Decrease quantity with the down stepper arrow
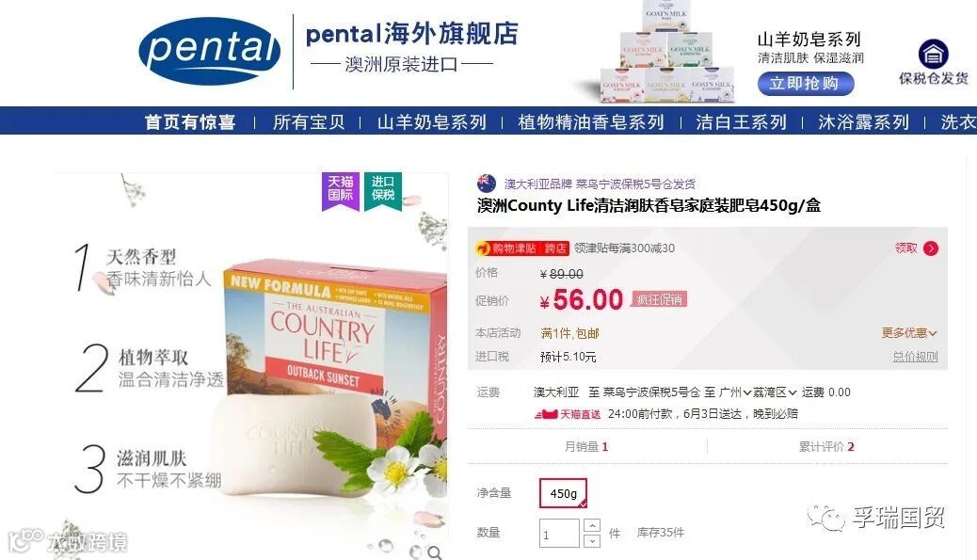This screenshot has width=977, height=560. (592, 540)
